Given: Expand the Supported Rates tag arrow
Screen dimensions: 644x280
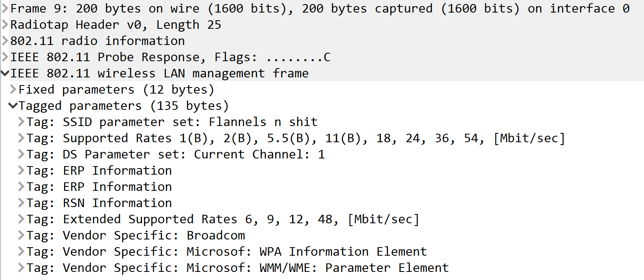Looking at the screenshot, I should [x=21, y=138].
